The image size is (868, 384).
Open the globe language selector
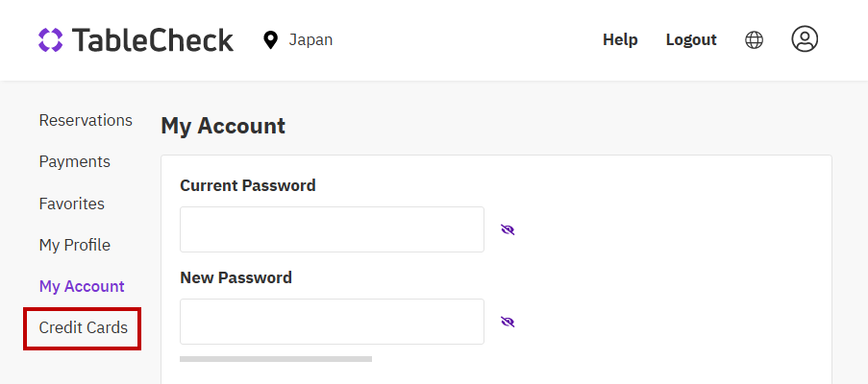pos(755,39)
